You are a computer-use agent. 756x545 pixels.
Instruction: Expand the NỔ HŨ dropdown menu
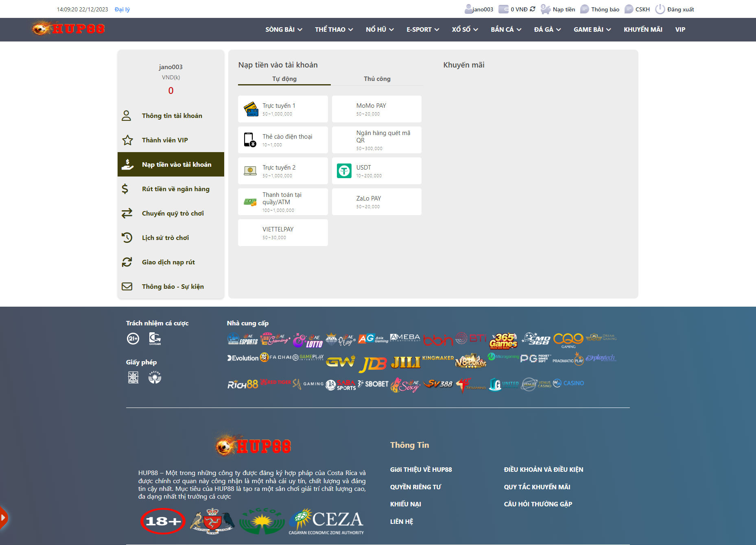pos(380,29)
